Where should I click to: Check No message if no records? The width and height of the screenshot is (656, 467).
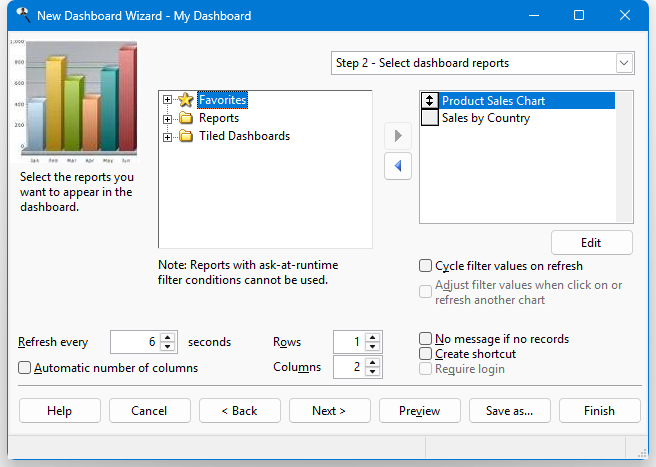[x=426, y=339]
